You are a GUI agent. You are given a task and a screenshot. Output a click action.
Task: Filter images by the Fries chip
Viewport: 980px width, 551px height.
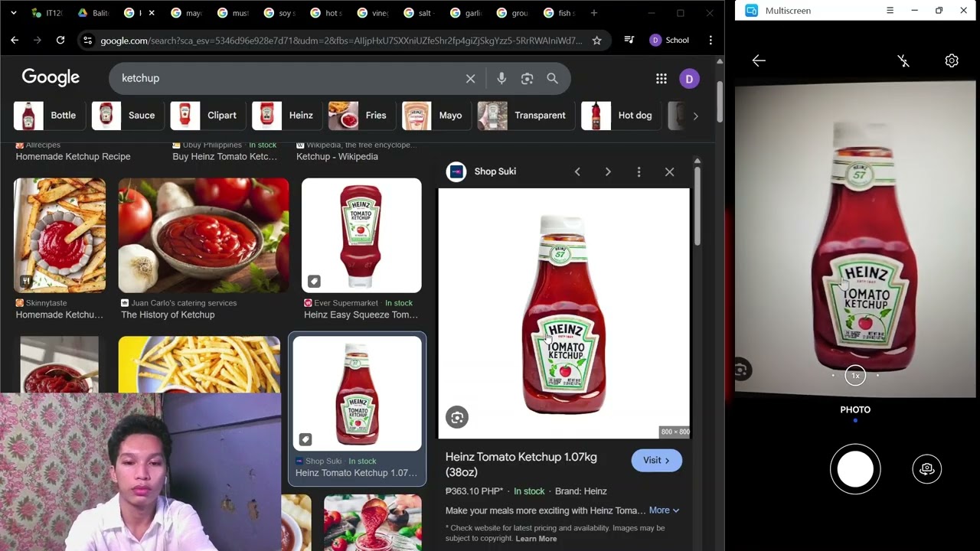pyautogui.click(x=361, y=116)
